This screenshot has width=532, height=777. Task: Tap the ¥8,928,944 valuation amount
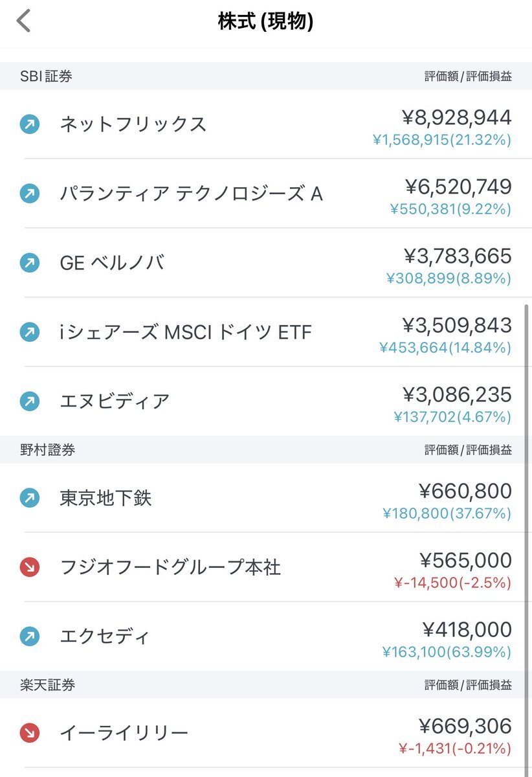457,117
